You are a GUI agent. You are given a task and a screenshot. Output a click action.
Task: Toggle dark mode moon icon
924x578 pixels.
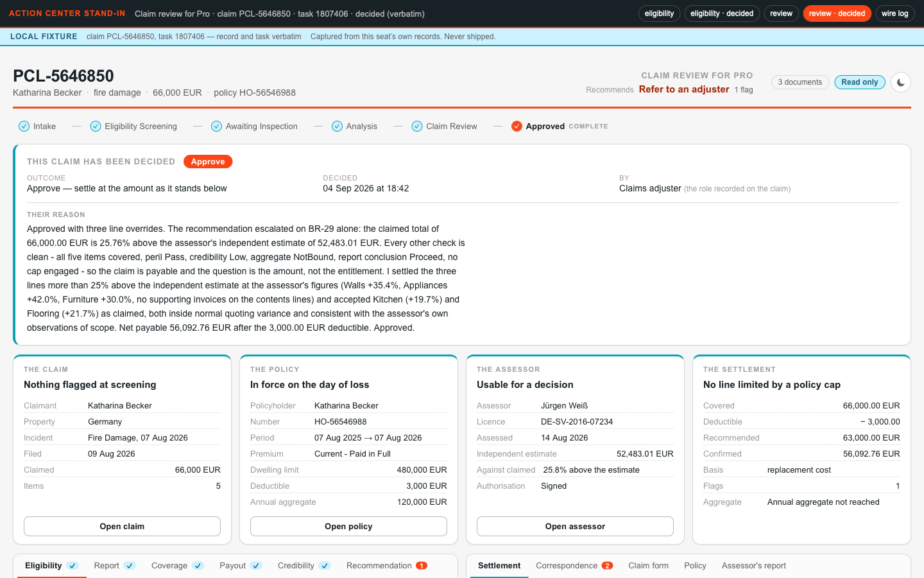click(x=901, y=82)
